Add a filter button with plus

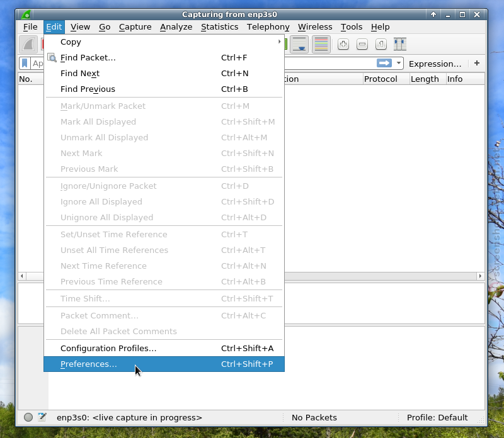coord(477,64)
